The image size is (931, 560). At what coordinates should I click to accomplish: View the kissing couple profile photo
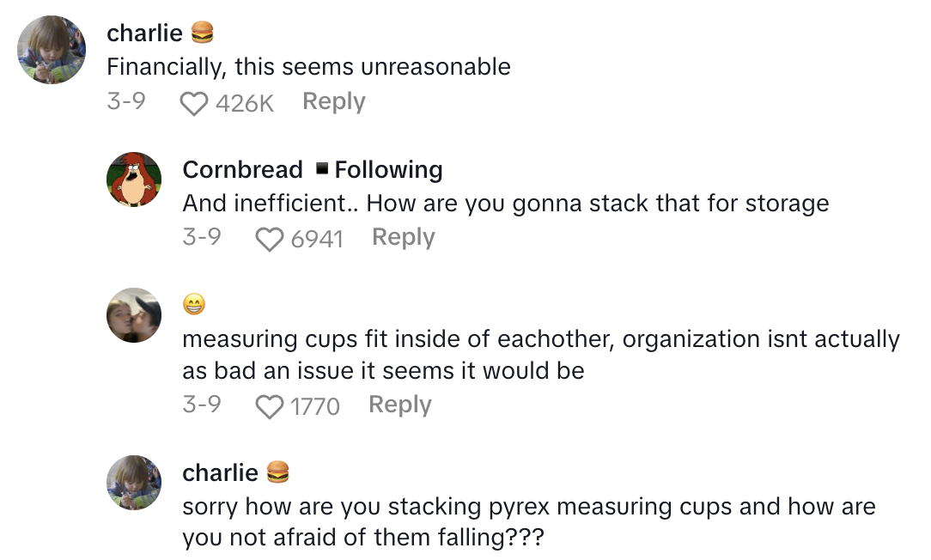pos(134,315)
